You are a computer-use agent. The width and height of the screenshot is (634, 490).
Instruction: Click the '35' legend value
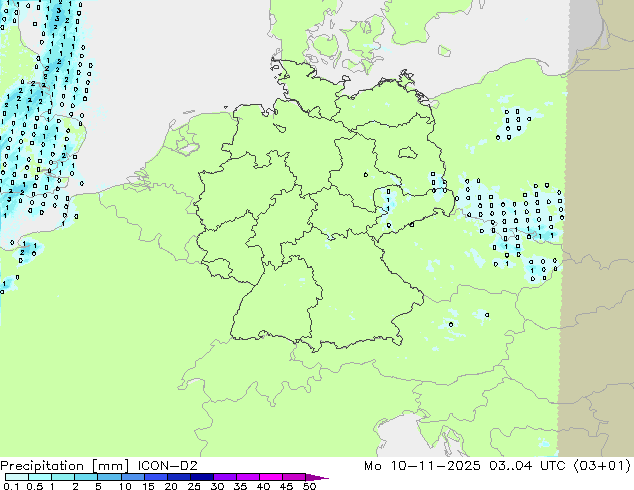240,486
